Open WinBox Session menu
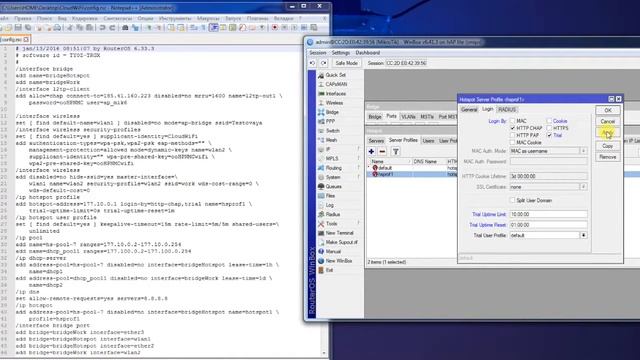The height and width of the screenshot is (360, 640). (318, 53)
